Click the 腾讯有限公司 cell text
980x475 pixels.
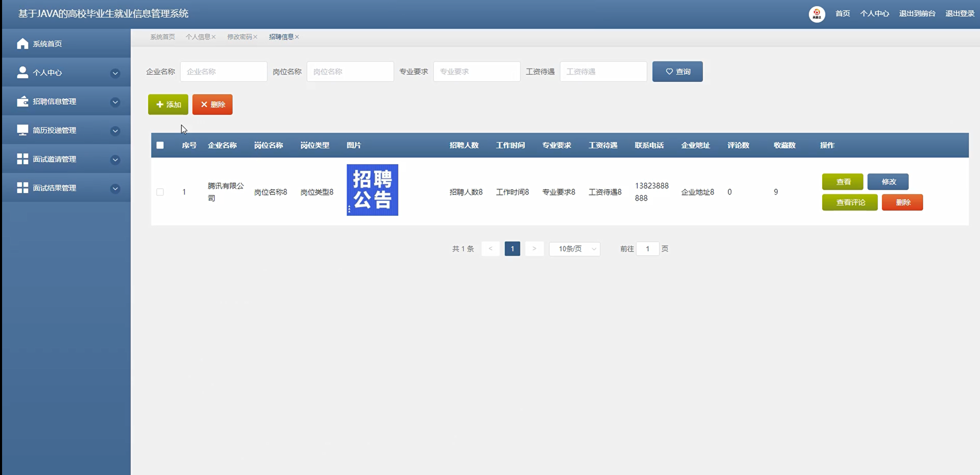click(x=226, y=192)
